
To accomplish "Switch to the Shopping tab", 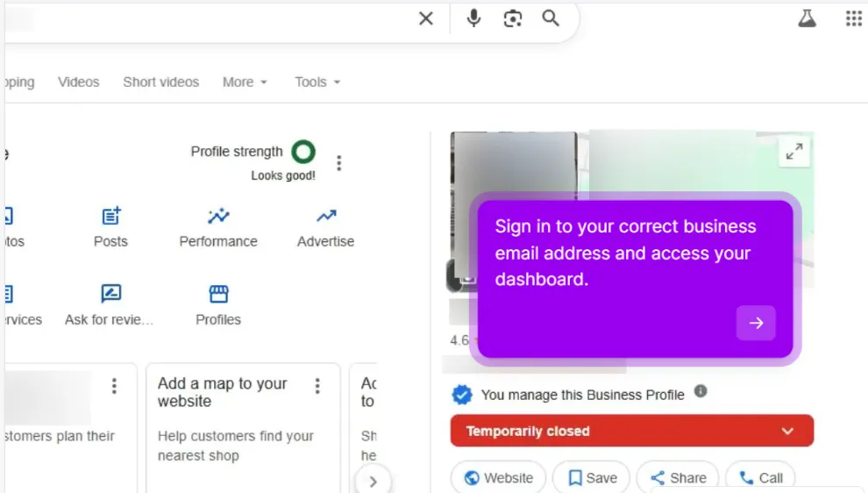I will coord(18,82).
